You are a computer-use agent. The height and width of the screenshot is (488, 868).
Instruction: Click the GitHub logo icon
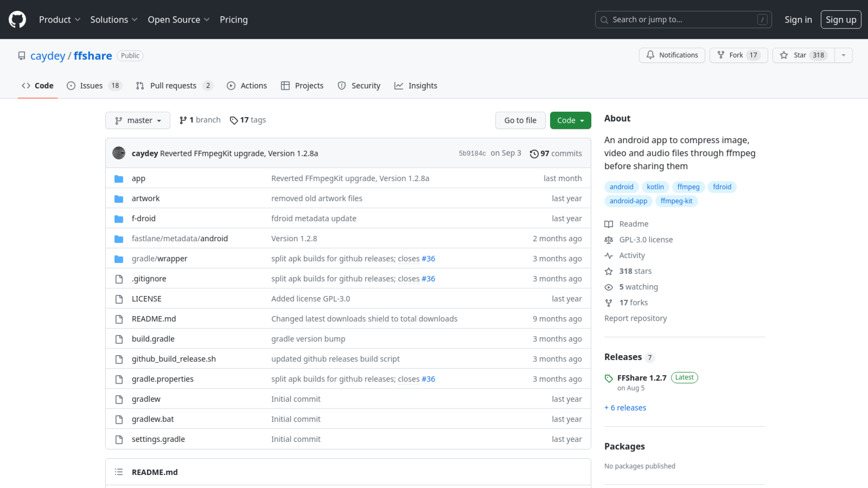[17, 19]
